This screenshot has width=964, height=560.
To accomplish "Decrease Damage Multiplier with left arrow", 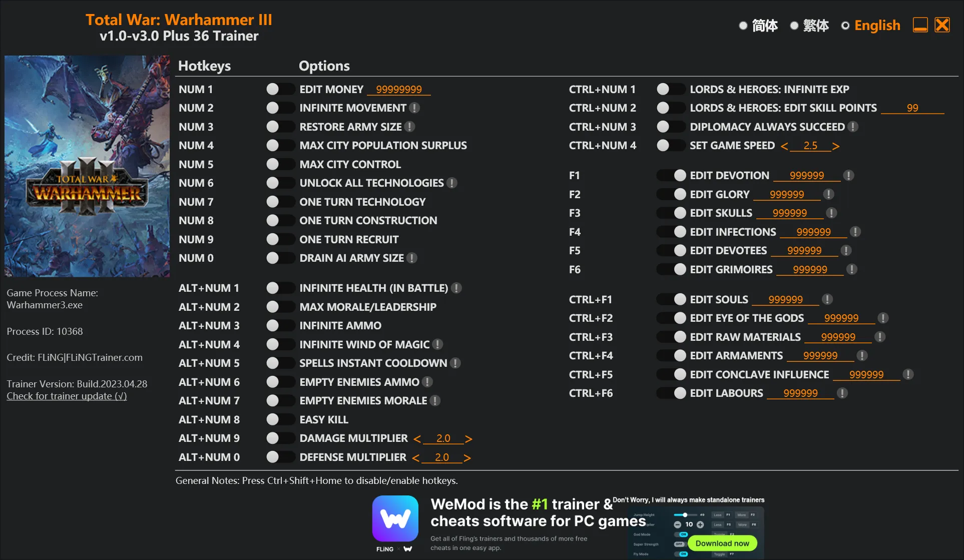I will click(417, 439).
